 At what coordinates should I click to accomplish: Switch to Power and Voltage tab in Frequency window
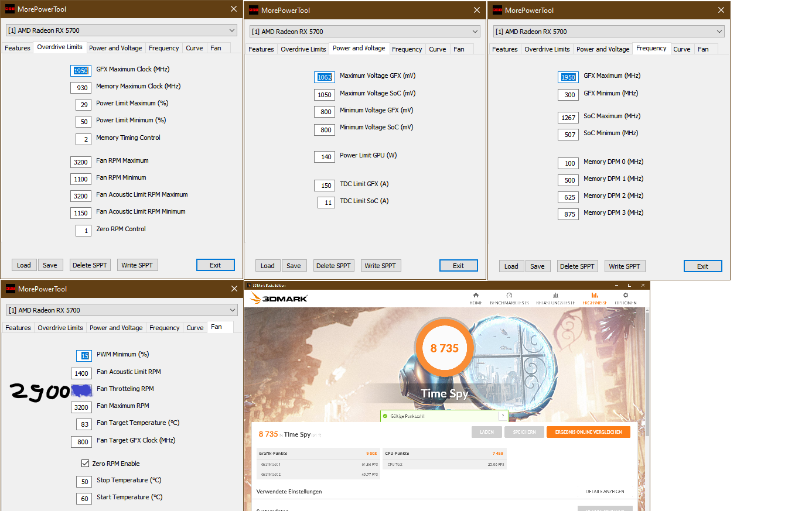click(603, 49)
